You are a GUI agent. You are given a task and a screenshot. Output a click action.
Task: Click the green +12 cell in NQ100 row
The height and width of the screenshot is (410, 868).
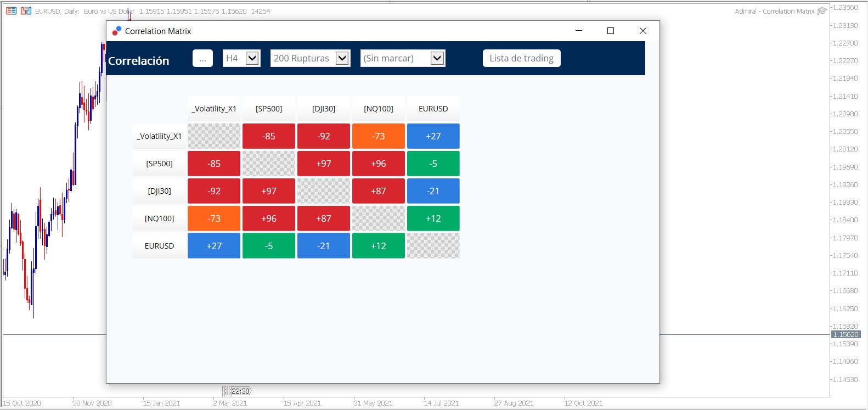[x=433, y=218]
